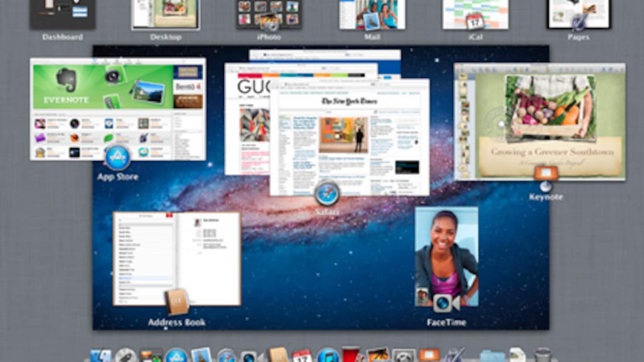Viewport: 644px width, 362px height.
Task: Open System Preferences gear in Dock
Action: 403,356
